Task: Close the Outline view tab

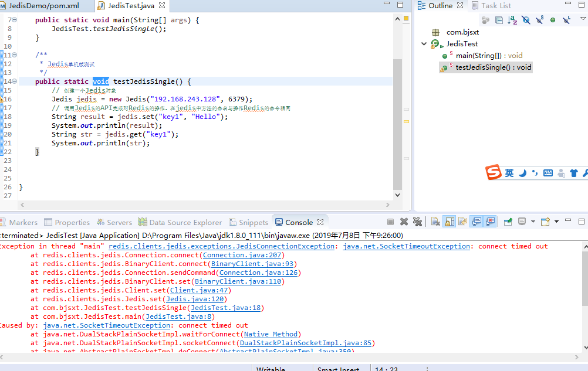Action: tap(460, 6)
